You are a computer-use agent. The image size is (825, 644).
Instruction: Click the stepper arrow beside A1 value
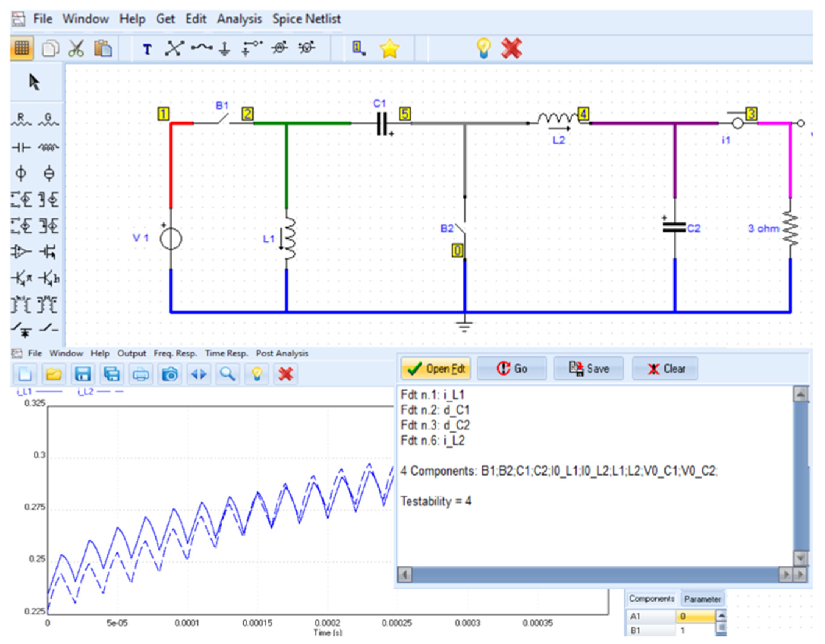tap(721, 617)
